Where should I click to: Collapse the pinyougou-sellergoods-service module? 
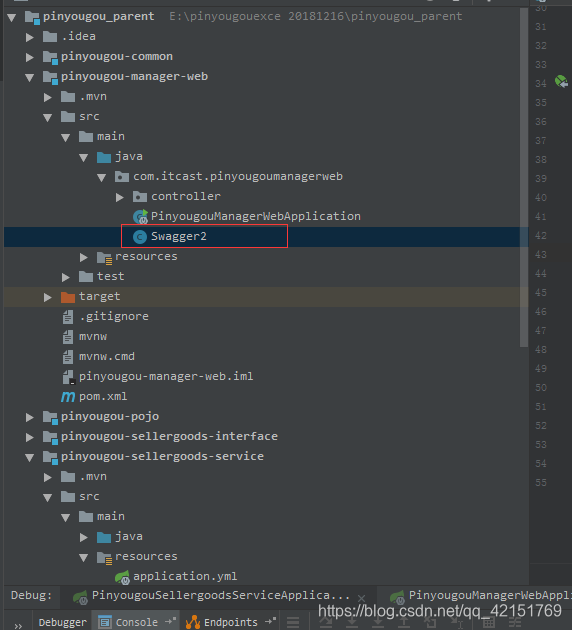(x=29, y=458)
